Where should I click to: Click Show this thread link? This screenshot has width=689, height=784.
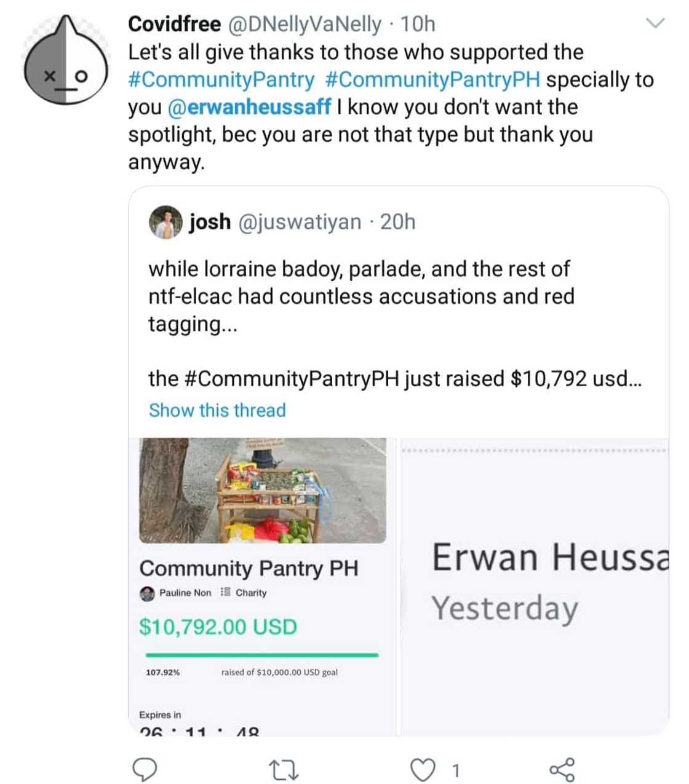click(217, 410)
